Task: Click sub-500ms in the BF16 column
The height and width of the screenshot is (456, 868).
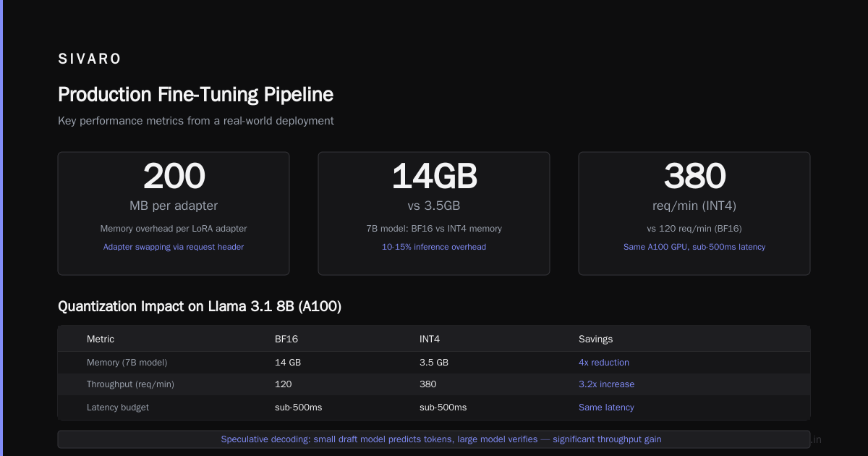Action: click(x=298, y=408)
